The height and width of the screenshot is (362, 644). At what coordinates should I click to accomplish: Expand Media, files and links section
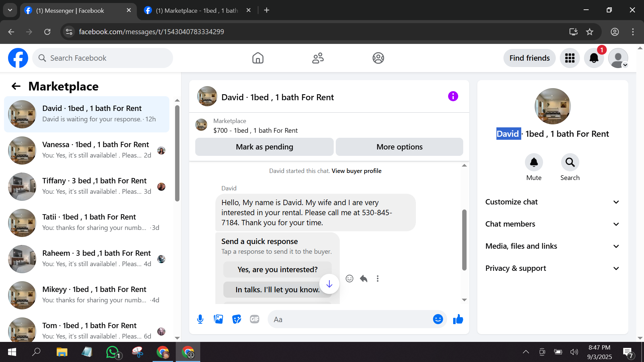point(552,246)
